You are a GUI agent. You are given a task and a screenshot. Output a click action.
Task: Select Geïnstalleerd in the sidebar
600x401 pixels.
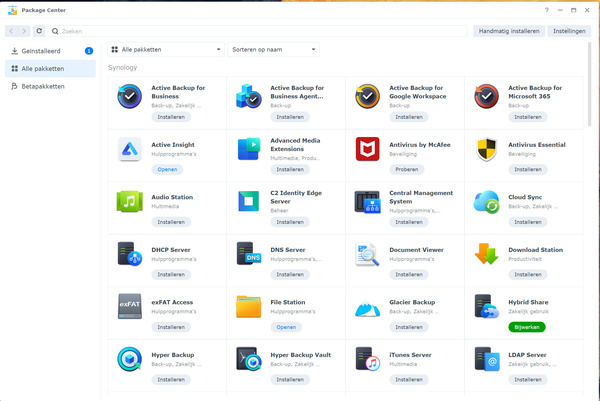click(51, 51)
